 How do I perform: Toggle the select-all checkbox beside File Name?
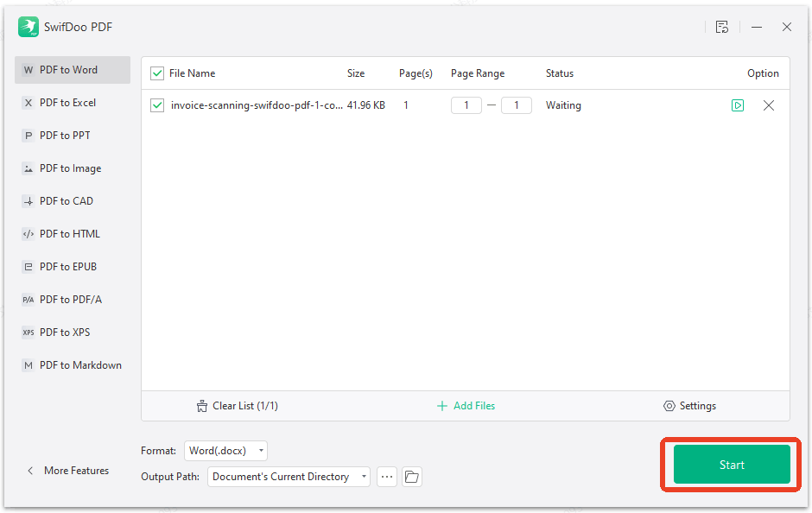(x=156, y=73)
